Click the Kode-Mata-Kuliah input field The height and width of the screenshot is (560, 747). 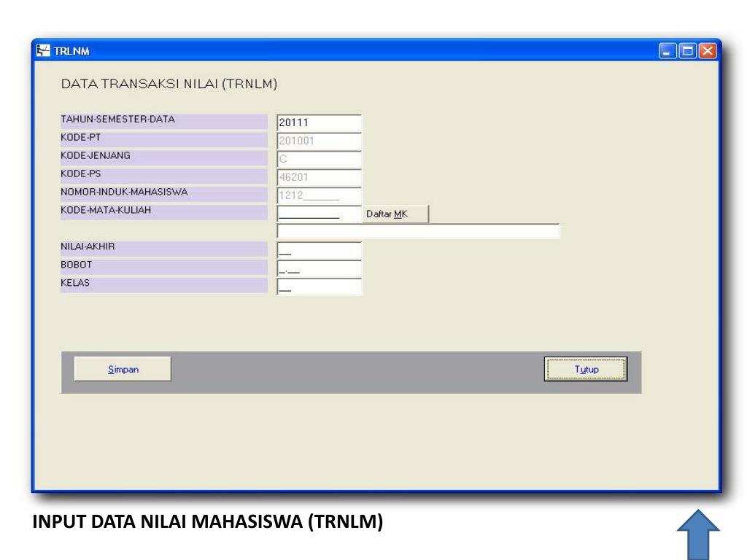(320, 214)
